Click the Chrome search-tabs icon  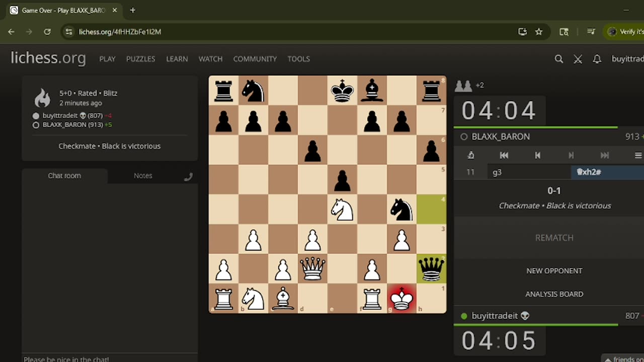[564, 32]
